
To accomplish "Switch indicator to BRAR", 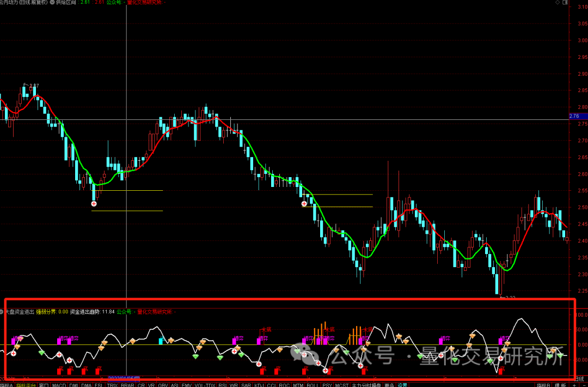I will tap(127, 385).
